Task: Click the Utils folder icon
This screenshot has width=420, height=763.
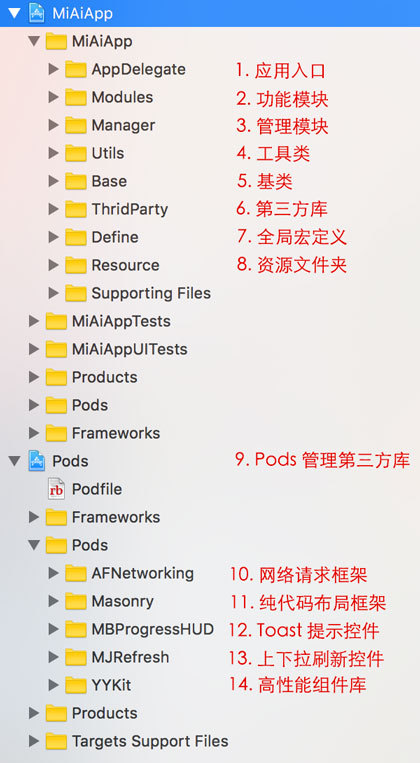Action: pos(75,153)
